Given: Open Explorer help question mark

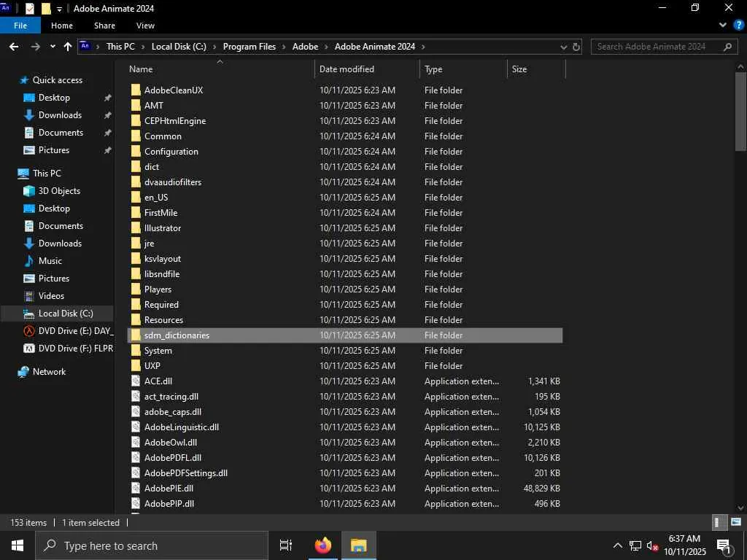Looking at the screenshot, I should 738,26.
